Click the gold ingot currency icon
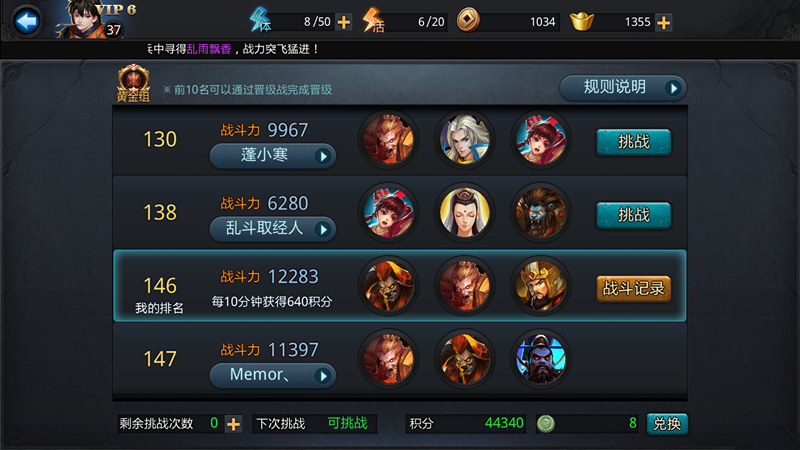The image size is (800, 450). pos(582,21)
